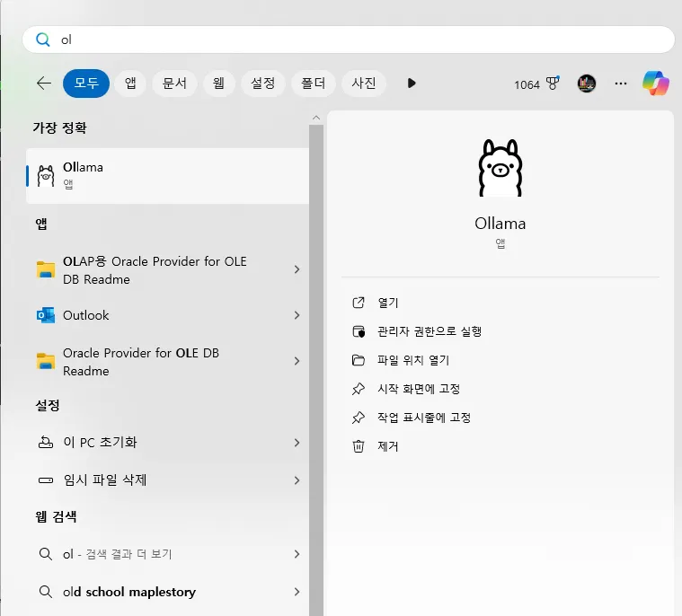Choose 작업 표시줄에 고정
This screenshot has height=616, width=682.
point(424,418)
